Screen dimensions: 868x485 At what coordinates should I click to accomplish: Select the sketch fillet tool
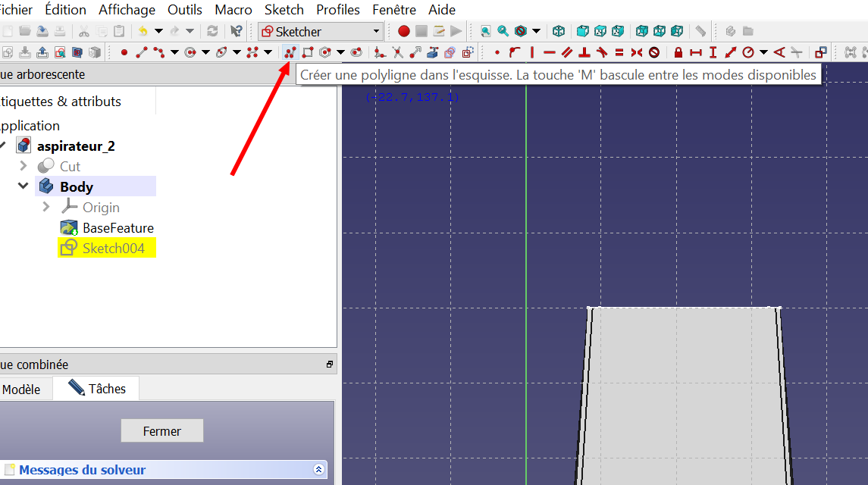point(380,52)
